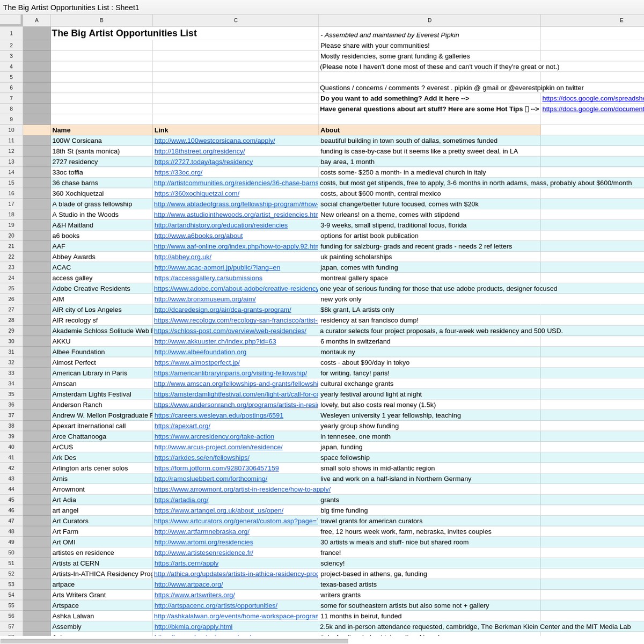Select the 'About' header cell
This screenshot has height=644, width=644.
[429, 130]
